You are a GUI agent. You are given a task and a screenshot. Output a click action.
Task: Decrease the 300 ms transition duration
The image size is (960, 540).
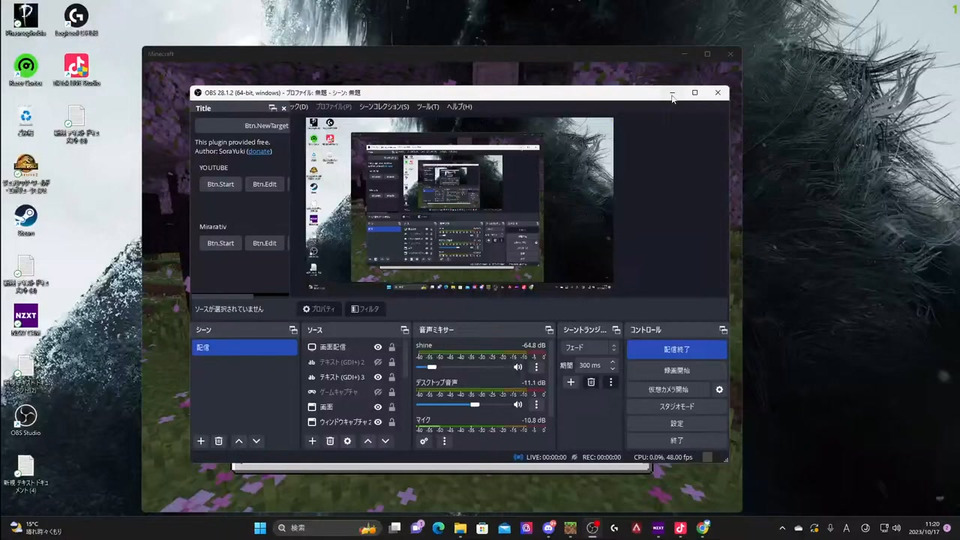point(613,369)
